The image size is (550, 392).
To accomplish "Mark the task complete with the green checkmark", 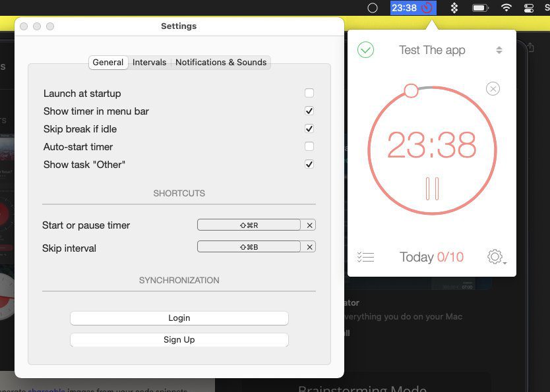I will pos(365,50).
